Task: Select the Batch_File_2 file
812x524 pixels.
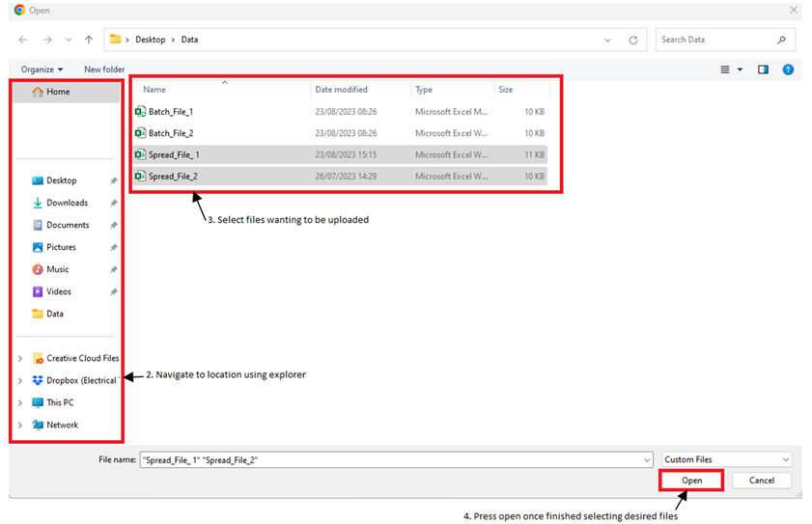Action: tap(340, 133)
